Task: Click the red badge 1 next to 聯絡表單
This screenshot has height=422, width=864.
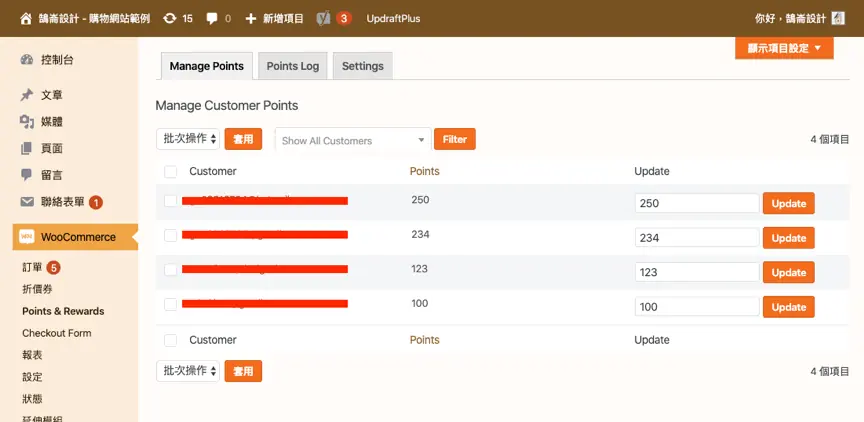Action: (96, 203)
